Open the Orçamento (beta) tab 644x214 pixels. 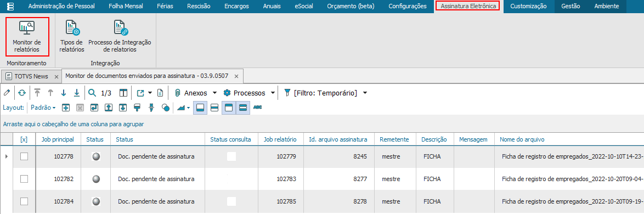click(x=351, y=6)
